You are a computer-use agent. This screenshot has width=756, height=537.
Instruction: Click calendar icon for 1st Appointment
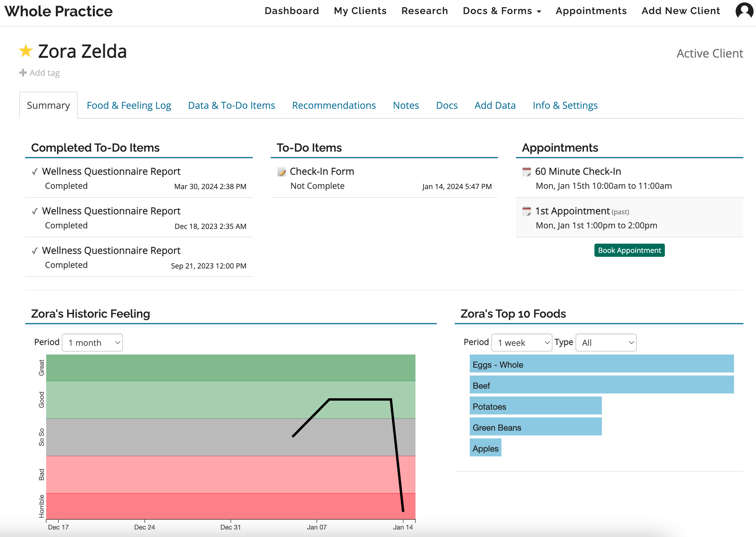point(526,211)
